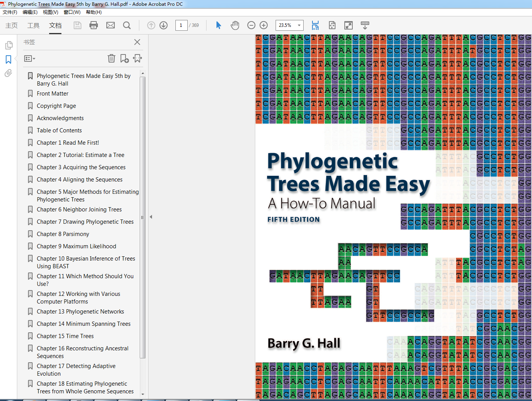The height and width of the screenshot is (401, 532).
Task: Go to Table of Contents bookmark
Action: coord(59,130)
